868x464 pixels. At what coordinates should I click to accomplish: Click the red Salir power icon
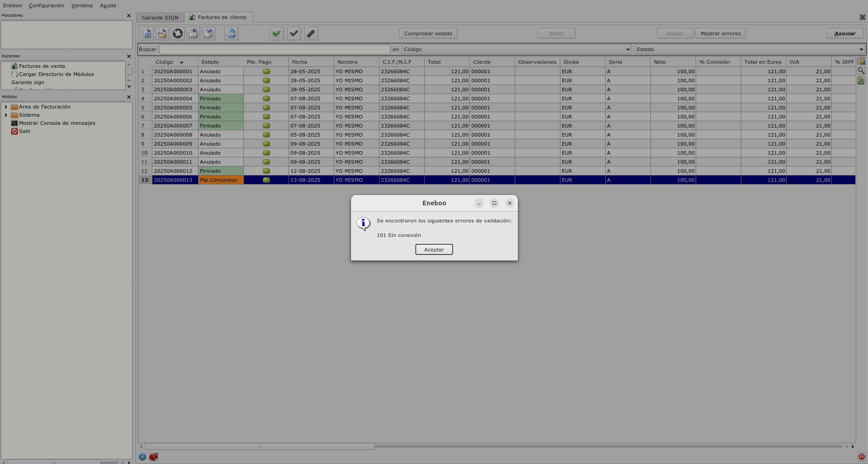coord(14,131)
